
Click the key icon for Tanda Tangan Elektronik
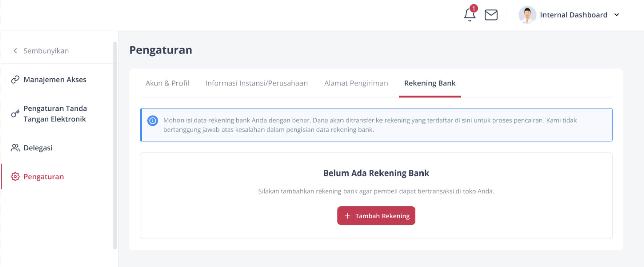click(15, 114)
